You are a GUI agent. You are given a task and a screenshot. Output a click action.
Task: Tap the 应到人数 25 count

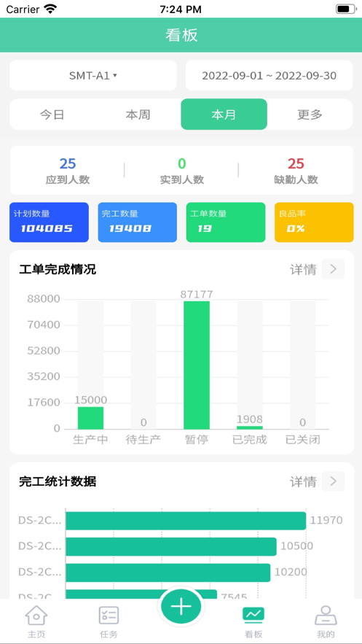coord(68,171)
